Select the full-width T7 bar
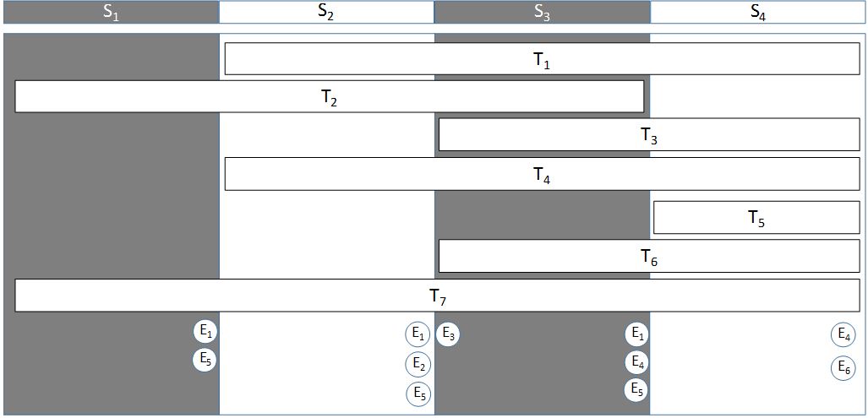868x418 pixels. [437, 296]
